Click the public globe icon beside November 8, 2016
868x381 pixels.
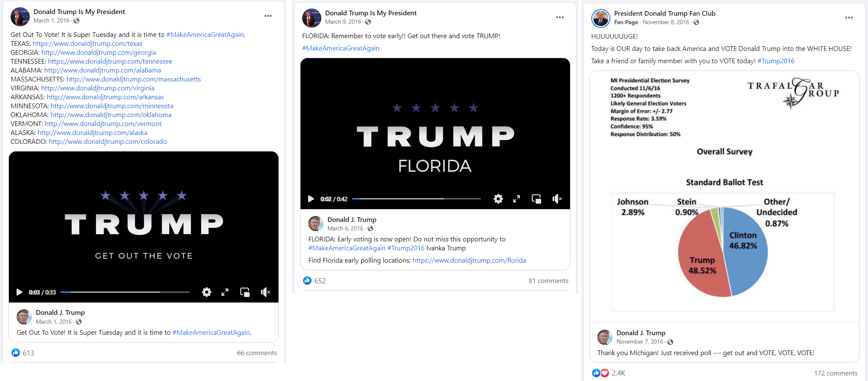(696, 22)
